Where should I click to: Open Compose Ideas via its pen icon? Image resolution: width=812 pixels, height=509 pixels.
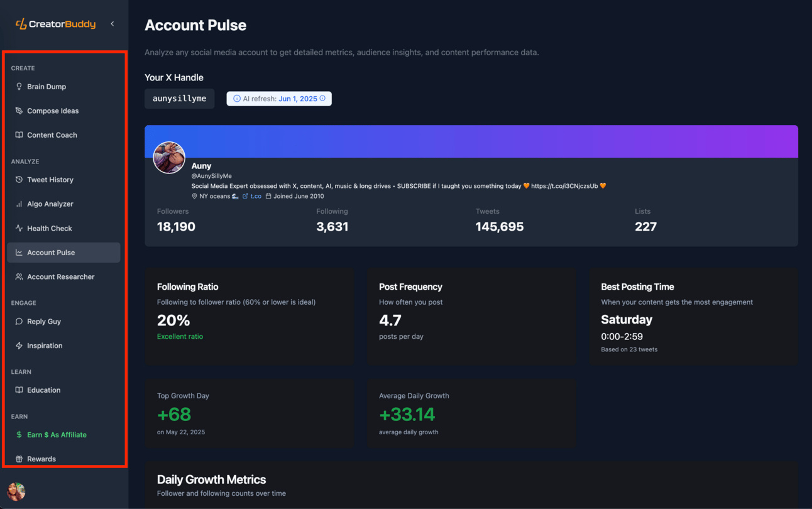coord(19,111)
